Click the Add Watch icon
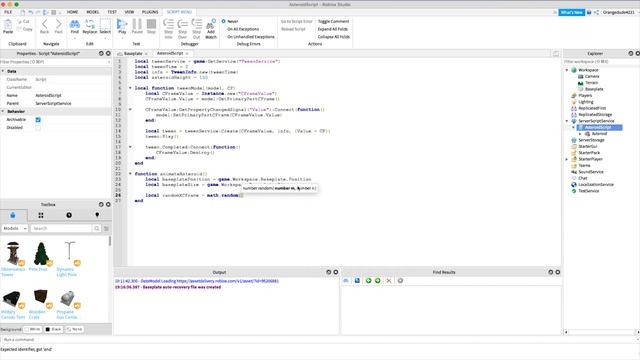This screenshot has height=360, width=640. (x=211, y=24)
